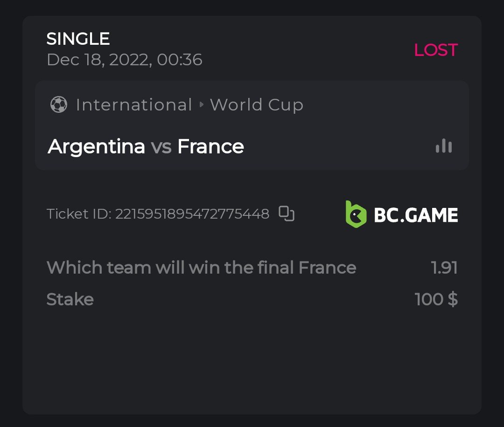The height and width of the screenshot is (427, 504).
Task: Click the vs text between teams
Action: pos(161,146)
